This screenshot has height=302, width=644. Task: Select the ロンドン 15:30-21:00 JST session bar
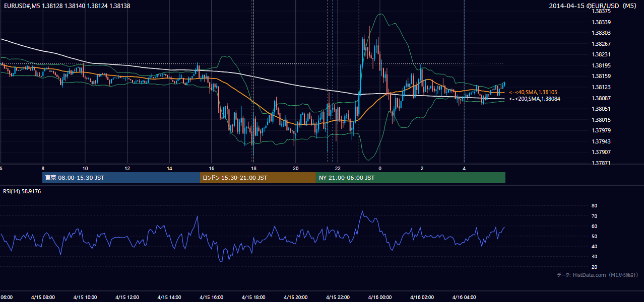click(258, 178)
